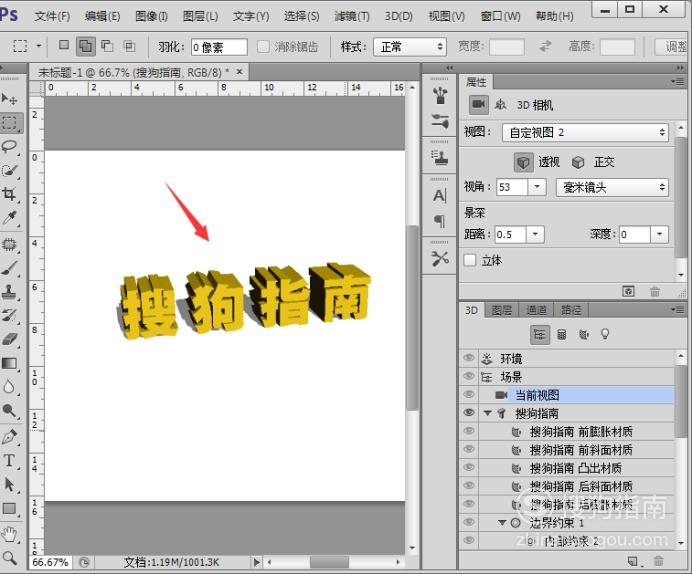
Task: Select the Brush tool
Action: coord(9,268)
